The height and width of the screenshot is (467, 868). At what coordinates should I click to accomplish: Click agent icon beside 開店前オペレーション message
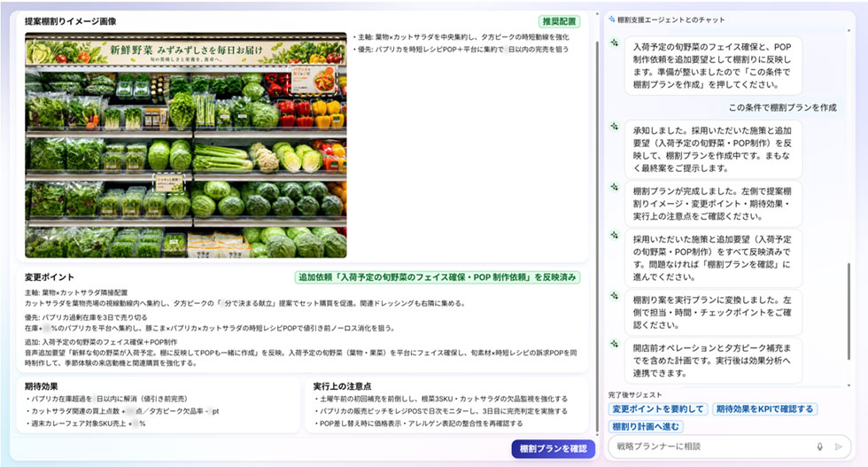point(615,344)
